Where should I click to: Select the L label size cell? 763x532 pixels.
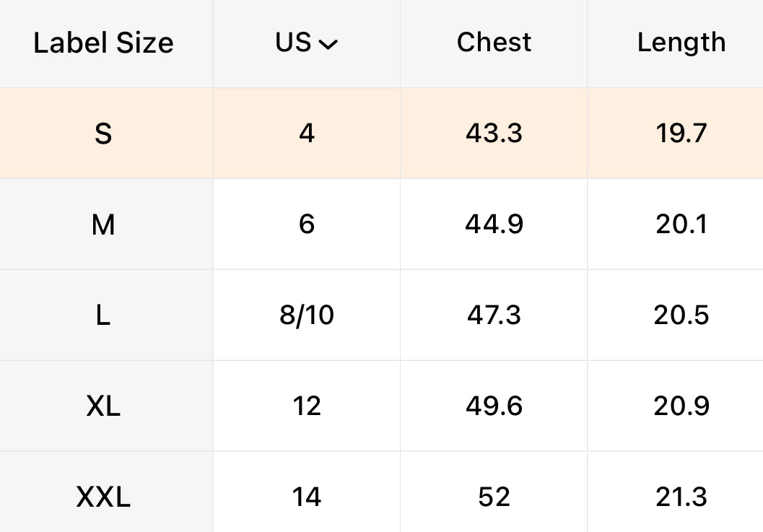(x=103, y=315)
